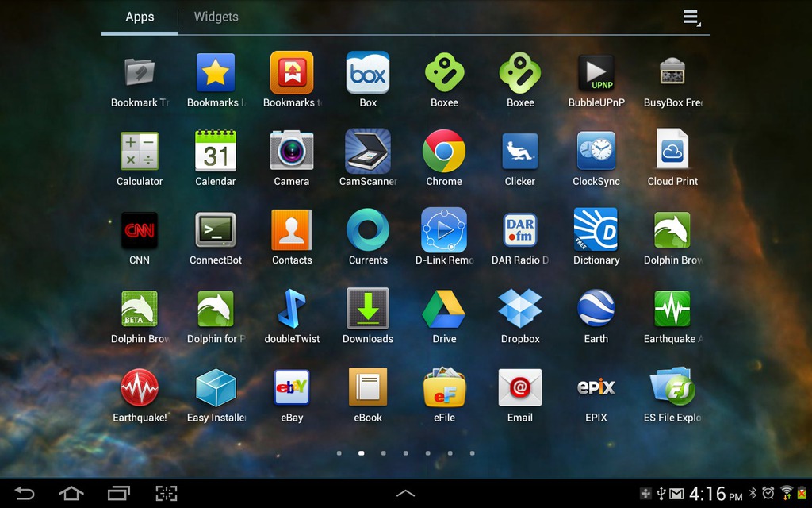Jump to the last apps page dot
This screenshot has width=812, height=508.
[473, 453]
